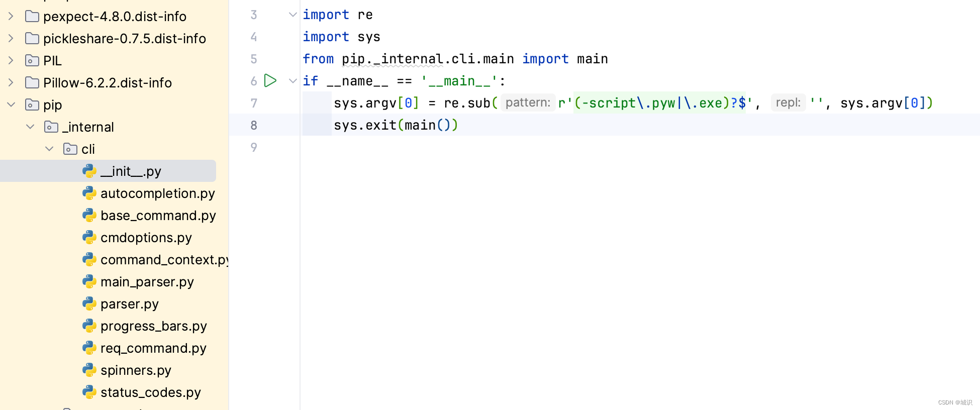Expand the Pillow-6.2.2.dist-info folder
The height and width of the screenshot is (410, 980).
point(11,83)
